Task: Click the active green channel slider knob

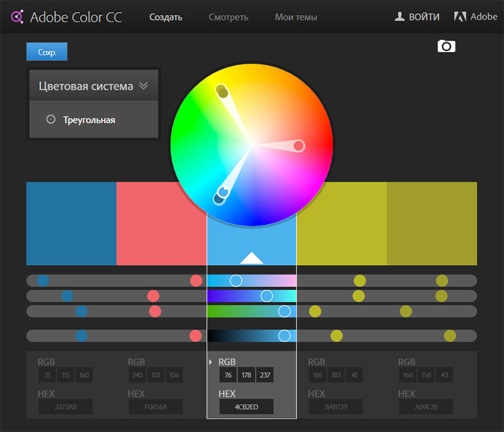Action: [x=266, y=296]
